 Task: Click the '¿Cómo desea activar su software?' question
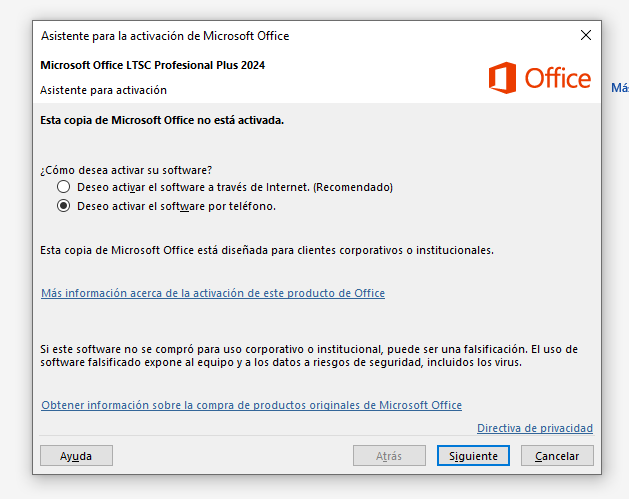pos(126,169)
